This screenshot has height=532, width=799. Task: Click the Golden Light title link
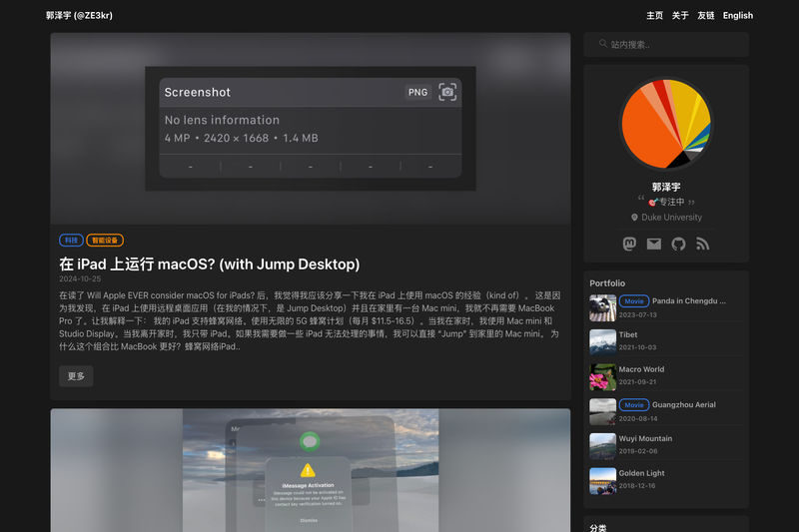point(641,473)
